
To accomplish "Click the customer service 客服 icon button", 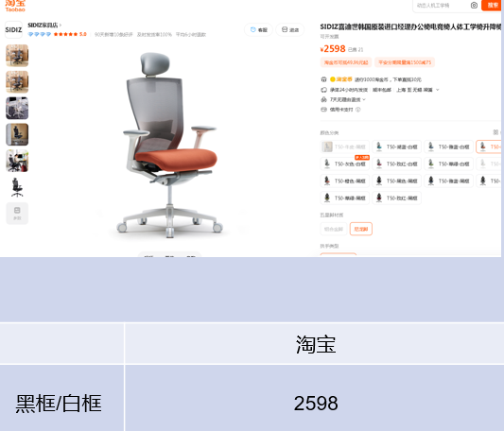I will [259, 30].
